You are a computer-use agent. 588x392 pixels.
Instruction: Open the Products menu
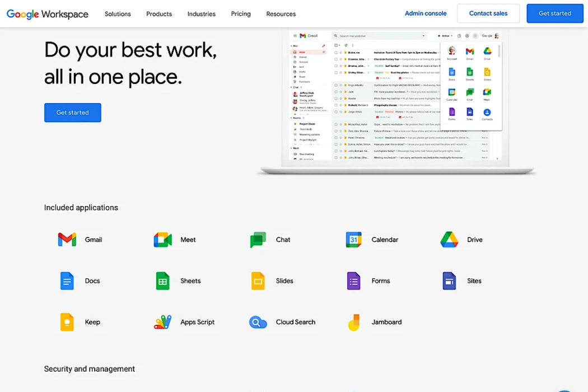(159, 14)
